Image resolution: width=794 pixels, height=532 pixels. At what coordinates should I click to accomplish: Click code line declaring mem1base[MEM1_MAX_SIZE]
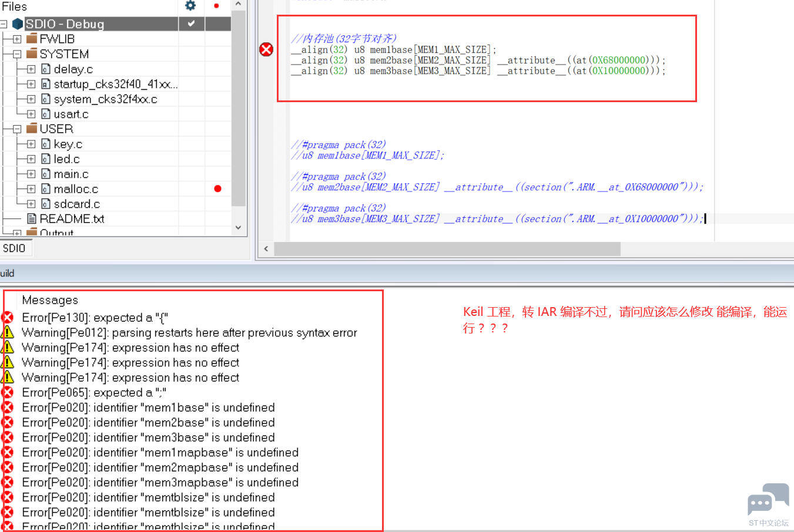(x=394, y=49)
